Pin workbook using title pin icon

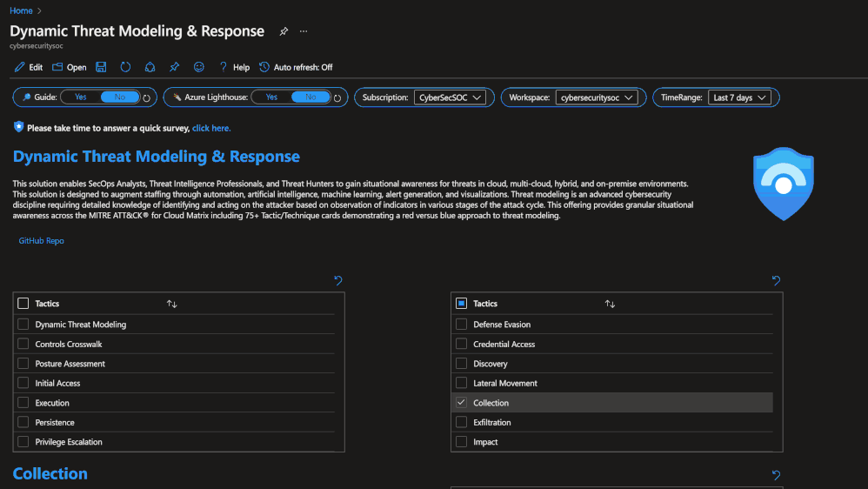pos(284,31)
